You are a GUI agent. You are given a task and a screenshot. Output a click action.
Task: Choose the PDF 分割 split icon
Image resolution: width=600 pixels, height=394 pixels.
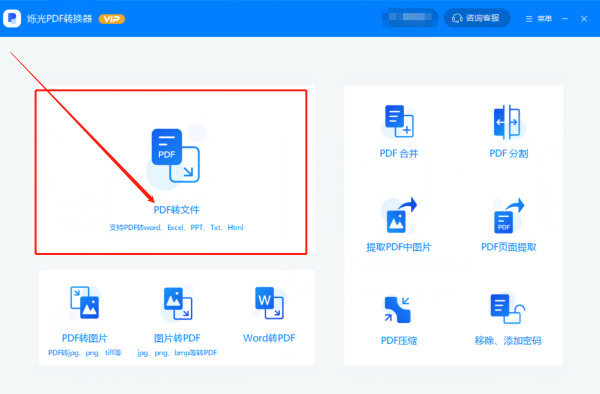tap(507, 122)
